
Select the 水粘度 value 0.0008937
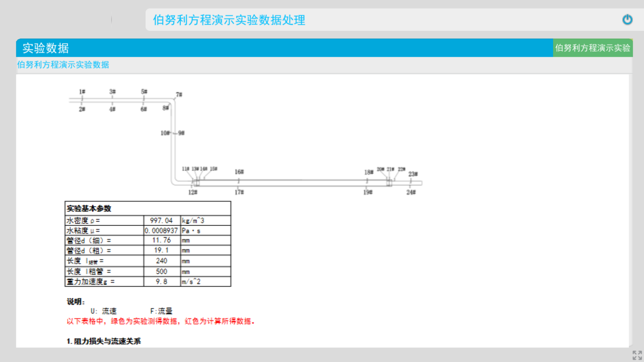tap(160, 230)
